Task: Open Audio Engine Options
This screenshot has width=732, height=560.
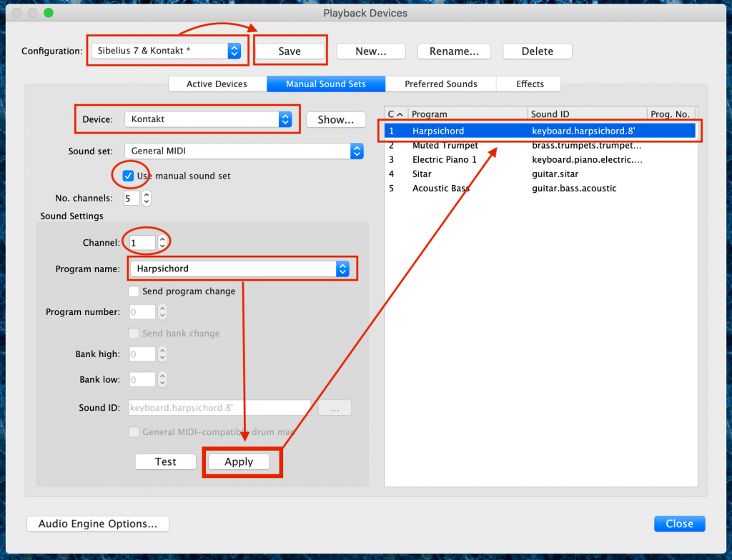Action: click(97, 524)
